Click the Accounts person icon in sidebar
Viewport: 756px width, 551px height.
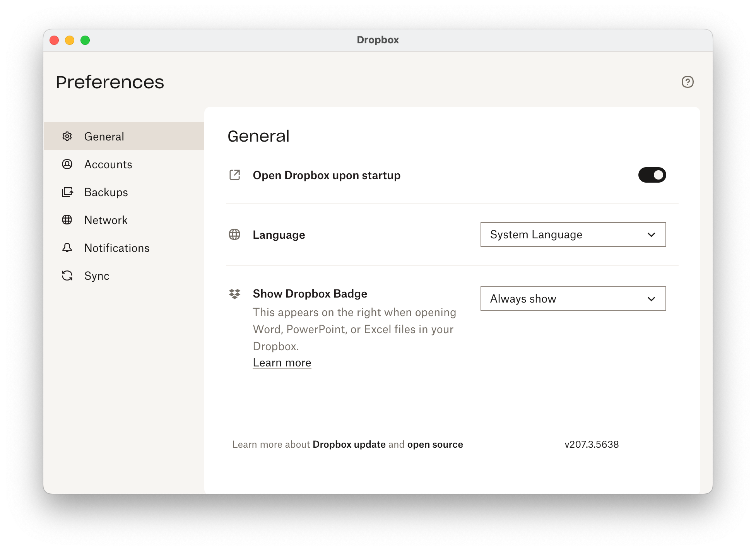point(67,164)
